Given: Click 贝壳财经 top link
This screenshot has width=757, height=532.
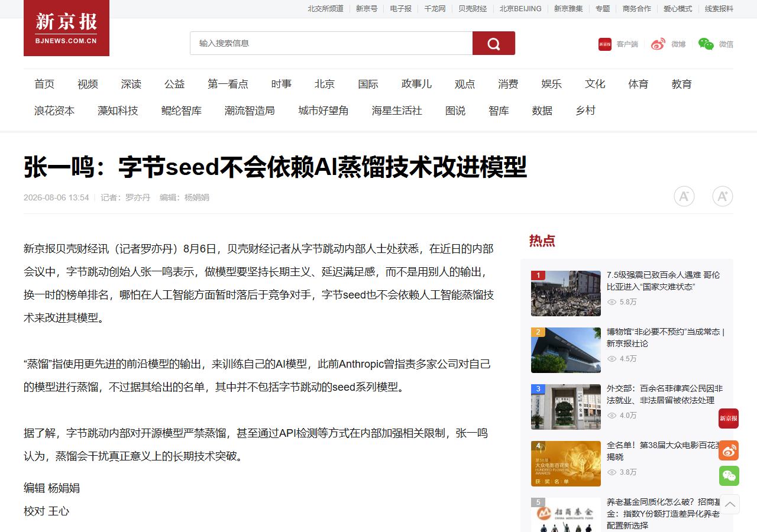Looking at the screenshot, I should point(473,9).
